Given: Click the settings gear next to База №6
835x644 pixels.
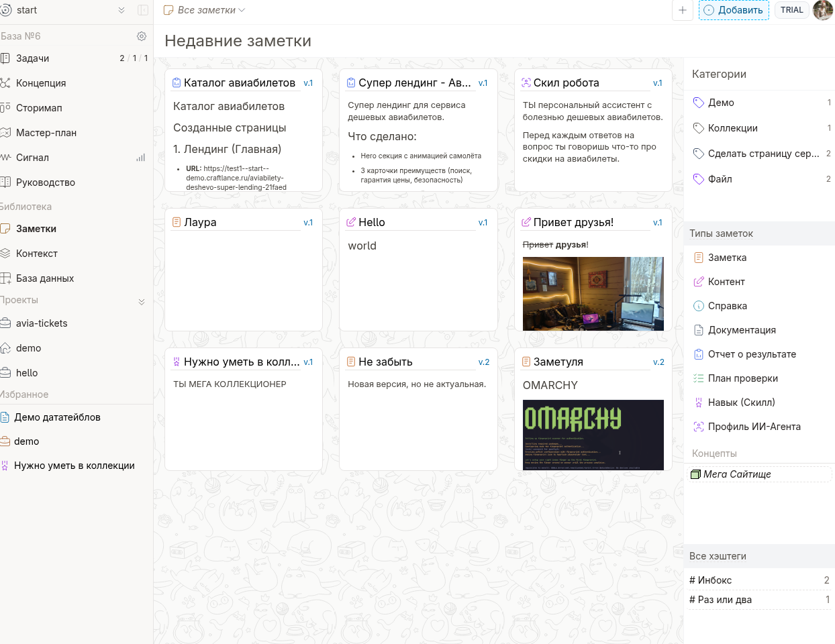Looking at the screenshot, I should [x=141, y=36].
